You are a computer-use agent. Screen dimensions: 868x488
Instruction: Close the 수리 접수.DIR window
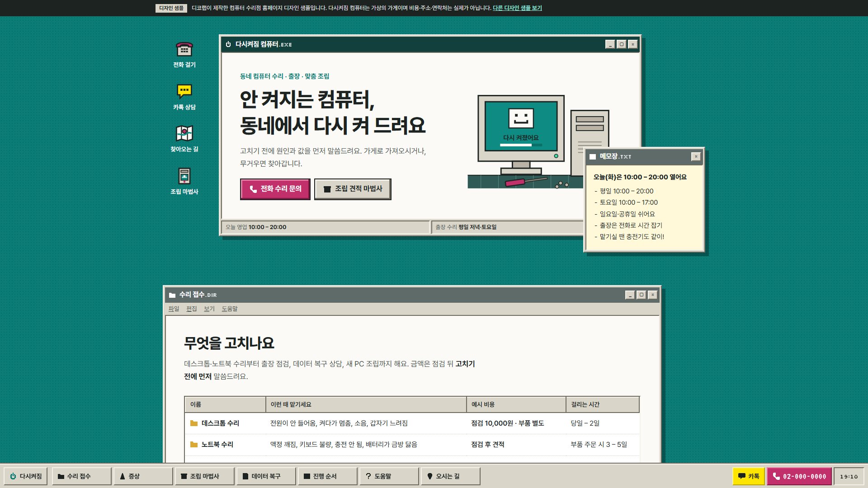653,295
